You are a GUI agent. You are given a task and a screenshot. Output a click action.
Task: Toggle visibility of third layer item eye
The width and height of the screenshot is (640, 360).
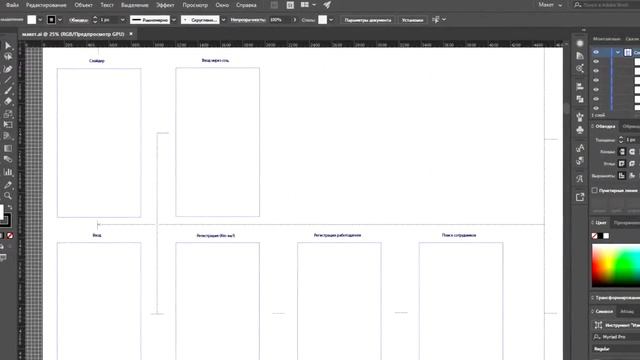pyautogui.click(x=596, y=71)
